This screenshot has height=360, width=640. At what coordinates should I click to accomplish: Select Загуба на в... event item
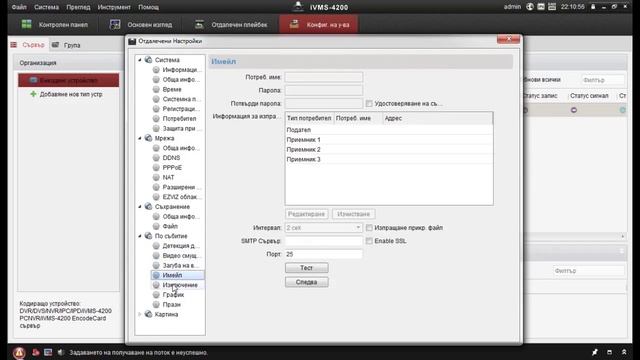(x=180, y=266)
